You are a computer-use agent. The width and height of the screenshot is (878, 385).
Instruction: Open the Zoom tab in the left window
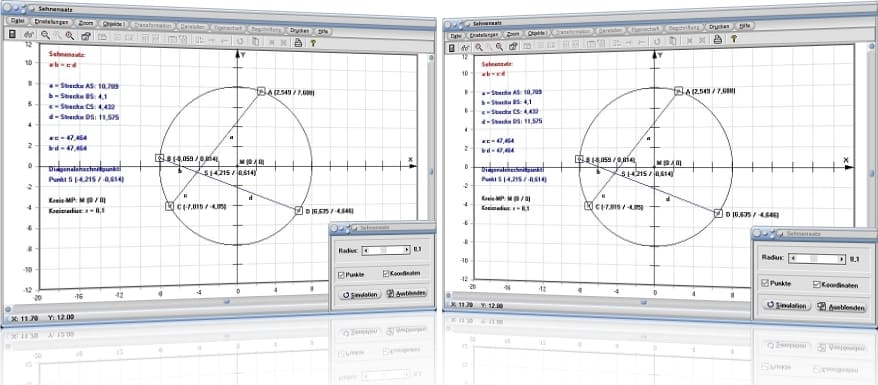click(x=86, y=24)
